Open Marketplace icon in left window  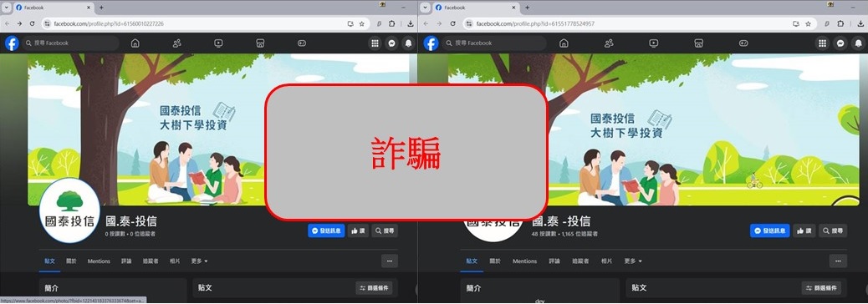(260, 43)
